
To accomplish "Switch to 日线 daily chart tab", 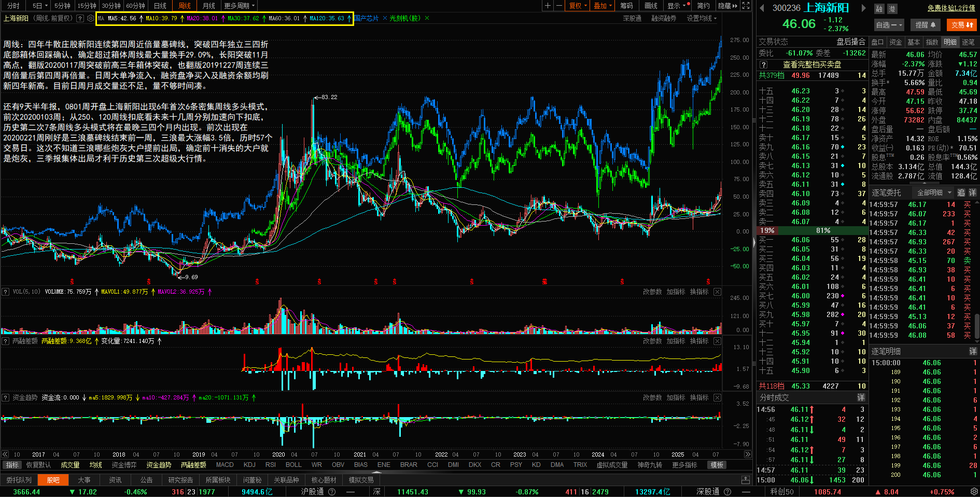I will (x=160, y=6).
